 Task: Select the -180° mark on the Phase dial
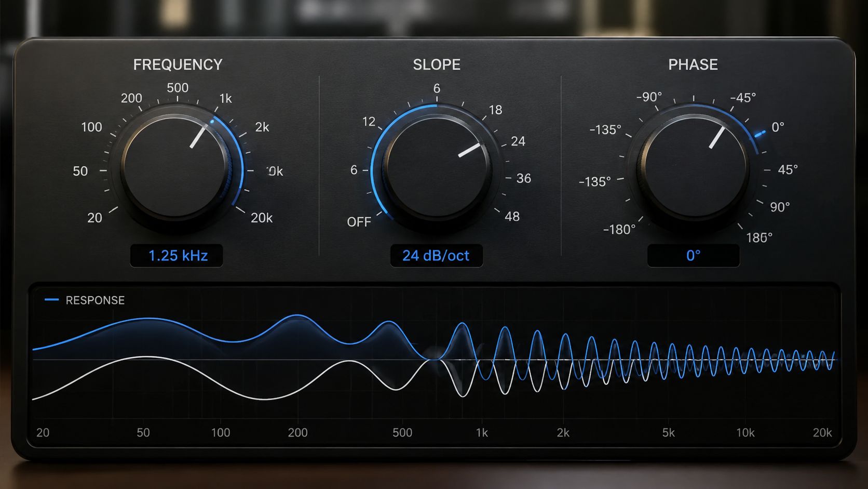click(x=619, y=229)
